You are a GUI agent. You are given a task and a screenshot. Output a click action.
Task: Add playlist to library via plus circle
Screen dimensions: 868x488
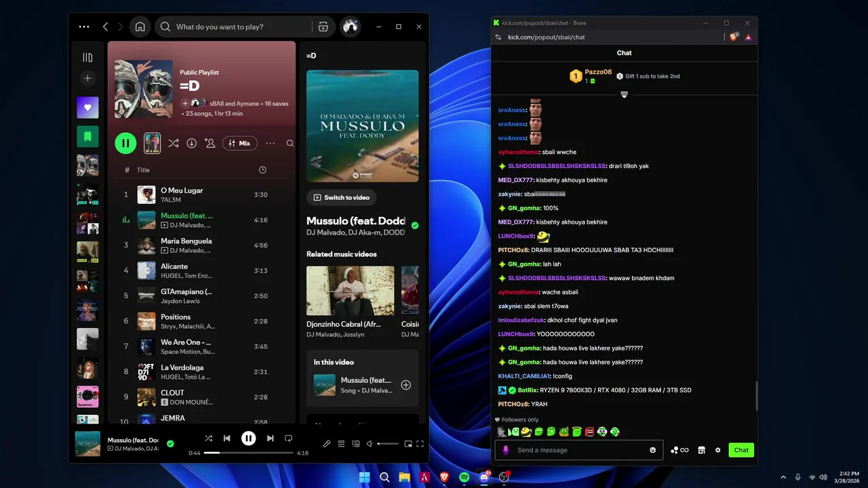click(x=185, y=104)
